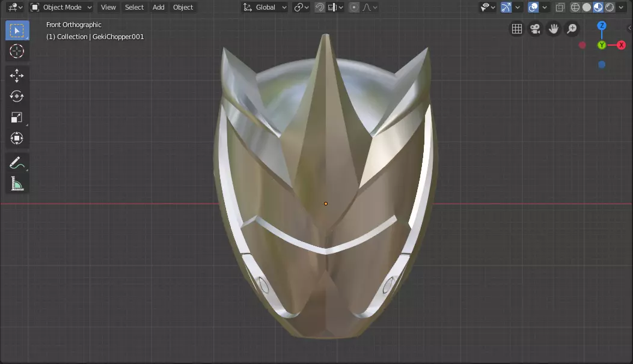Click the 'Front Orthographic' view label
633x364 pixels.
pos(74,25)
